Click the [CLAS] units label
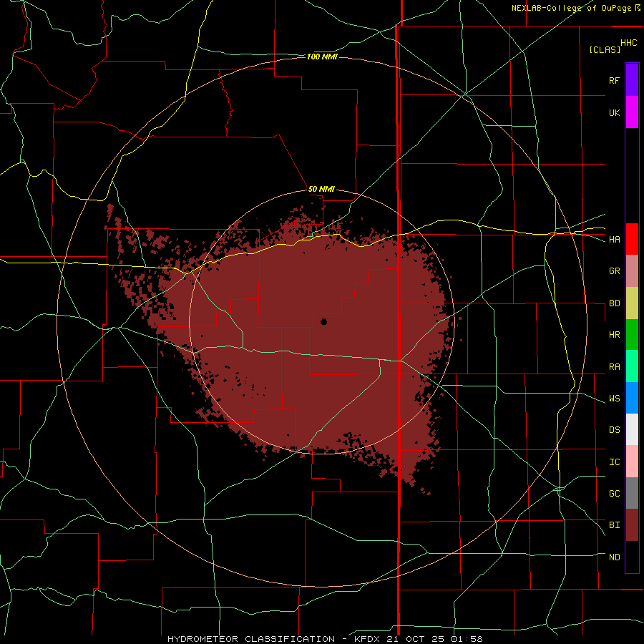The height and width of the screenshot is (644, 644). tap(605, 49)
